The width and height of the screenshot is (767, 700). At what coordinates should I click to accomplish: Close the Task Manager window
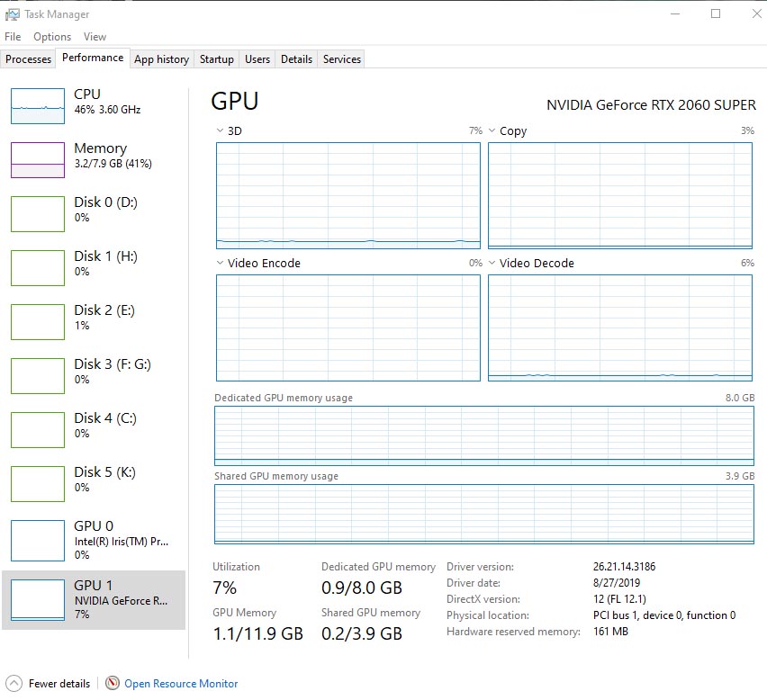click(757, 13)
